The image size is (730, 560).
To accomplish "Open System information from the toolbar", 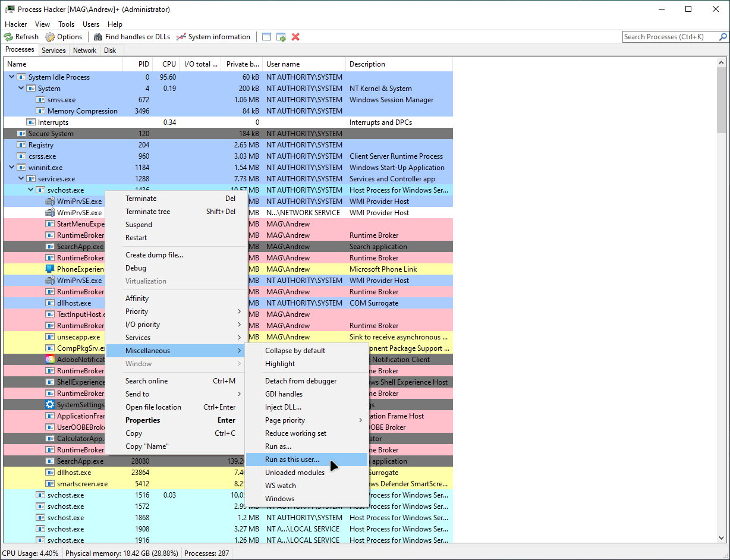I will click(x=180, y=36).
